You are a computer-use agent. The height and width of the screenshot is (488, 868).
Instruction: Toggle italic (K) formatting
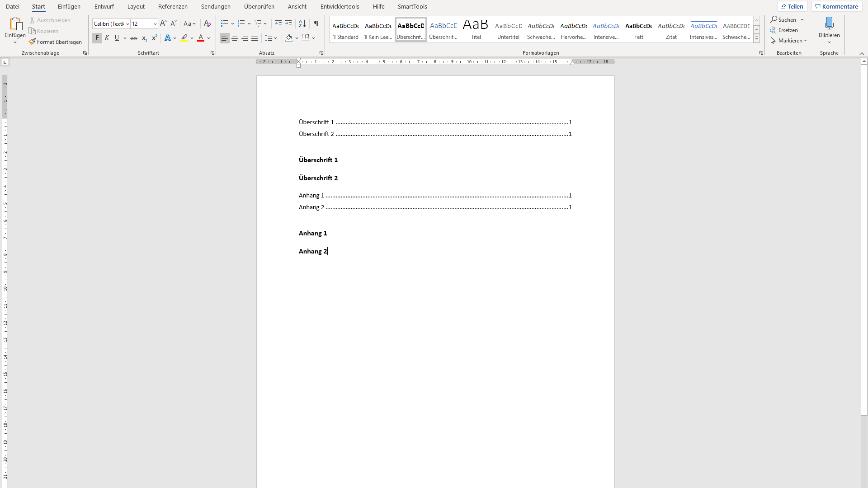point(107,38)
